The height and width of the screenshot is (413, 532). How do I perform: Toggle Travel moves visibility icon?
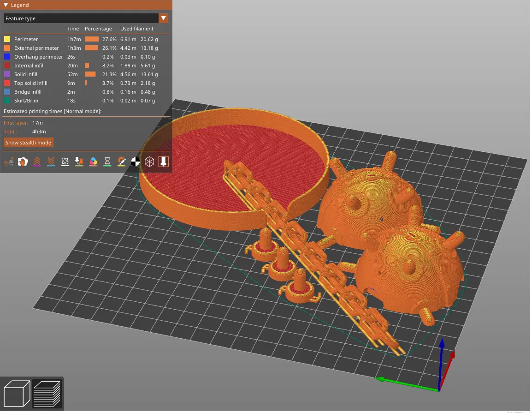pyautogui.click(x=9, y=162)
